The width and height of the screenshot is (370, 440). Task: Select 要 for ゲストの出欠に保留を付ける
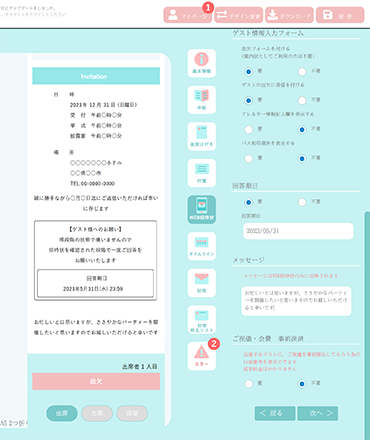pyautogui.click(x=248, y=100)
